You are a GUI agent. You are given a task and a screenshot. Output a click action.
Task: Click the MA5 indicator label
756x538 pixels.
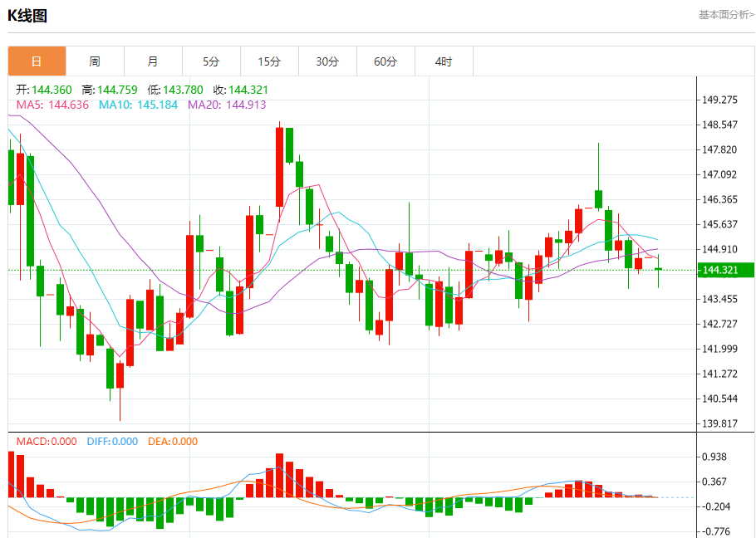coord(52,105)
